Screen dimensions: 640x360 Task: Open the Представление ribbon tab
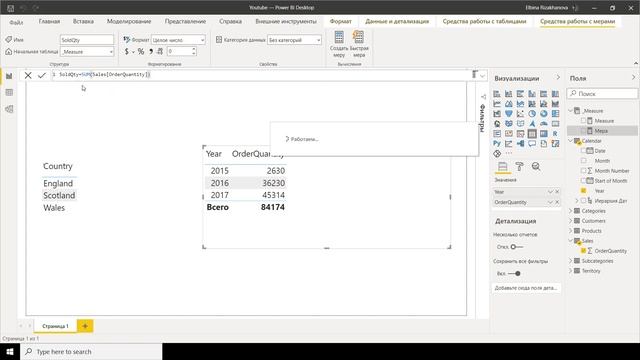pyautogui.click(x=185, y=21)
